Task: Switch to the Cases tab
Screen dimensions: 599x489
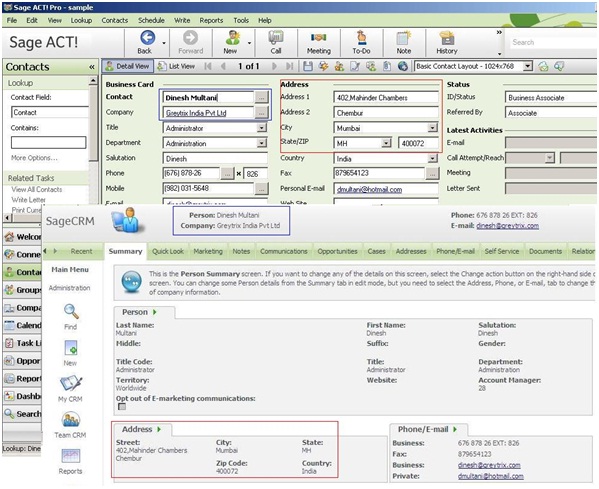Action: (x=376, y=251)
